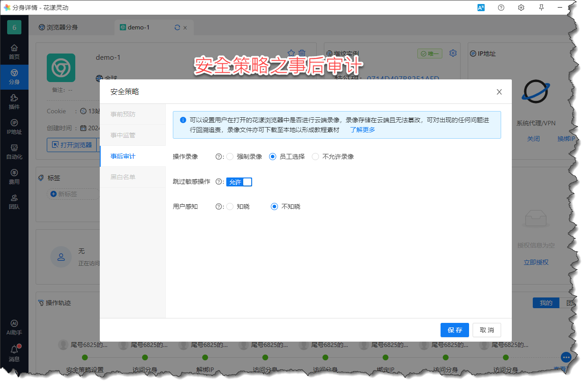
Task: Open the AI助手 assistant icon
Action: tap(14, 327)
